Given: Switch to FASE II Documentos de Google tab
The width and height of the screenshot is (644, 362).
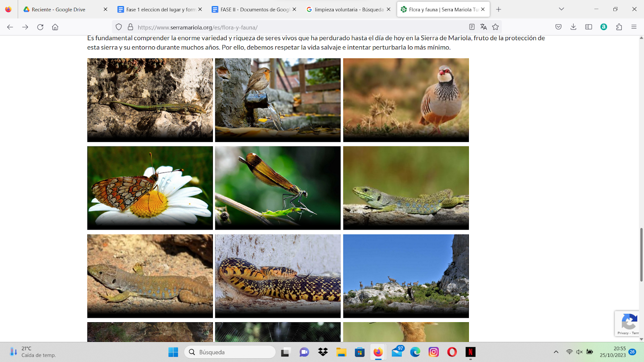Looking at the screenshot, I should (x=255, y=9).
